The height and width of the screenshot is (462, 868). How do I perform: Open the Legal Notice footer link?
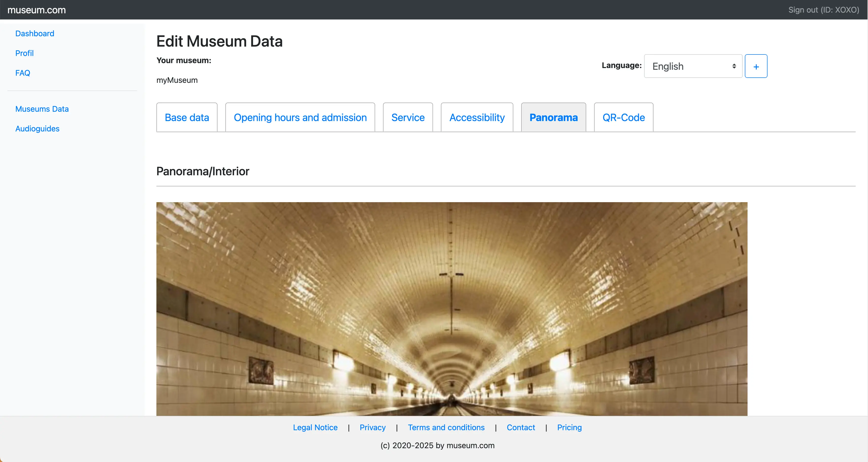(315, 427)
